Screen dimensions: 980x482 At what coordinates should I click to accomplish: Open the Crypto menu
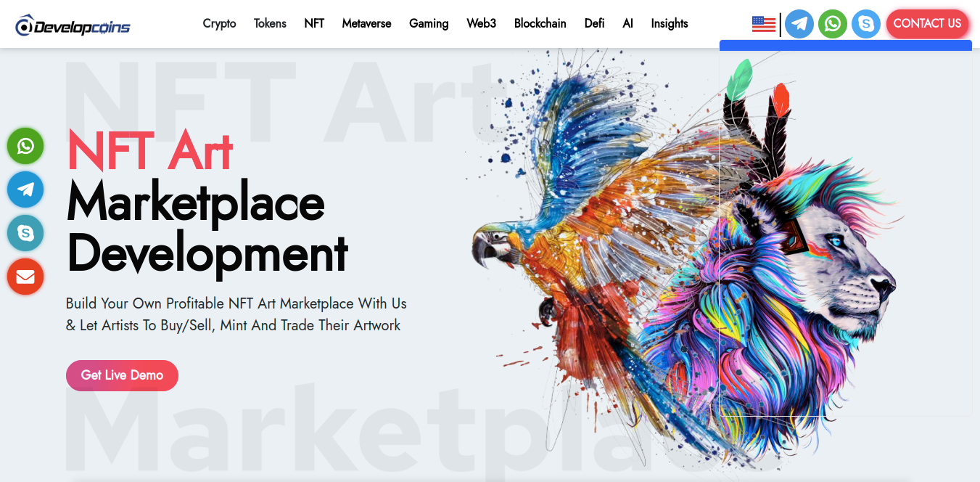pyautogui.click(x=219, y=23)
